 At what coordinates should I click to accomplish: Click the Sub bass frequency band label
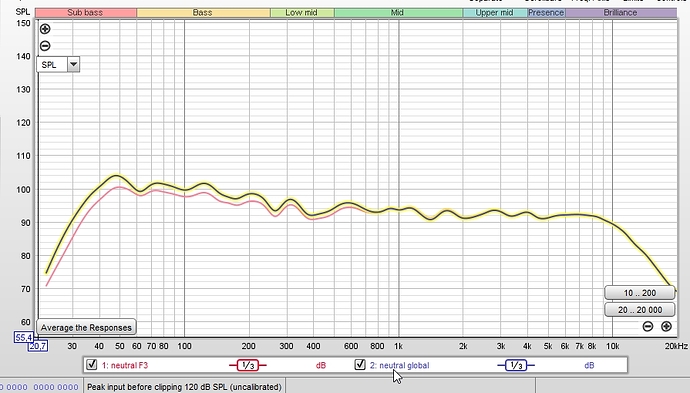[86, 13]
